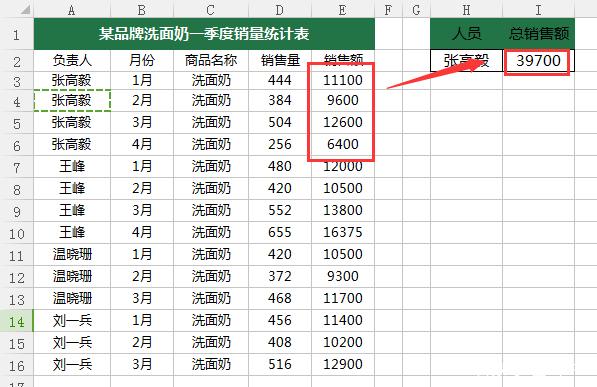
Task: Click 温晓珊 in row 11
Action: (72, 254)
